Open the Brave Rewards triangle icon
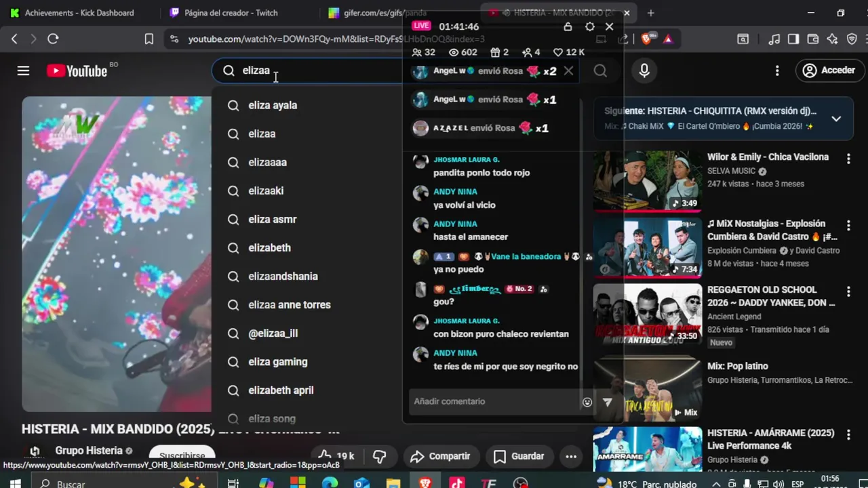 pos(668,39)
